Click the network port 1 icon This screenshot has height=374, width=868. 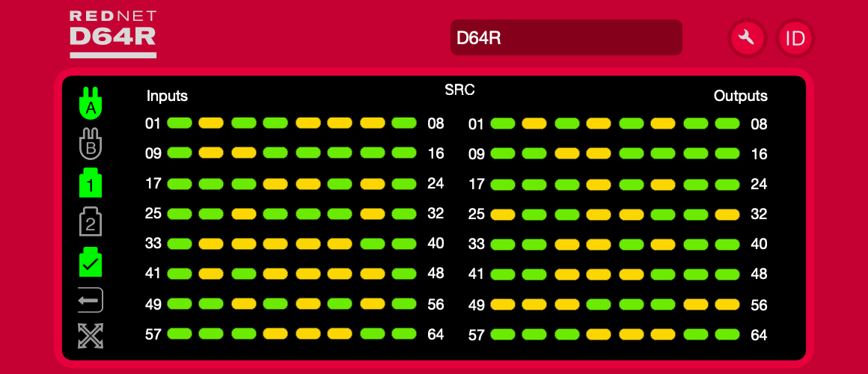click(91, 182)
